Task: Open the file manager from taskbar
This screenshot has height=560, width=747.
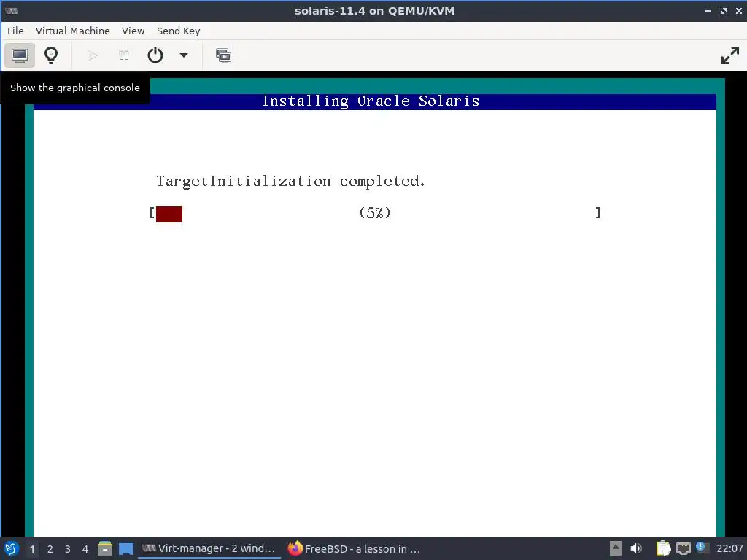Action: click(105, 548)
